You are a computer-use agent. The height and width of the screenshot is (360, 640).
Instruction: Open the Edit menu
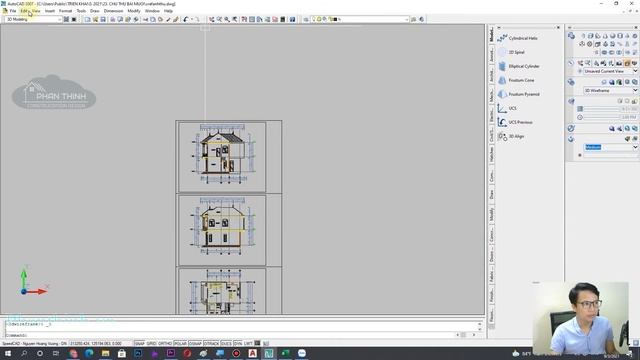pyautogui.click(x=24, y=11)
